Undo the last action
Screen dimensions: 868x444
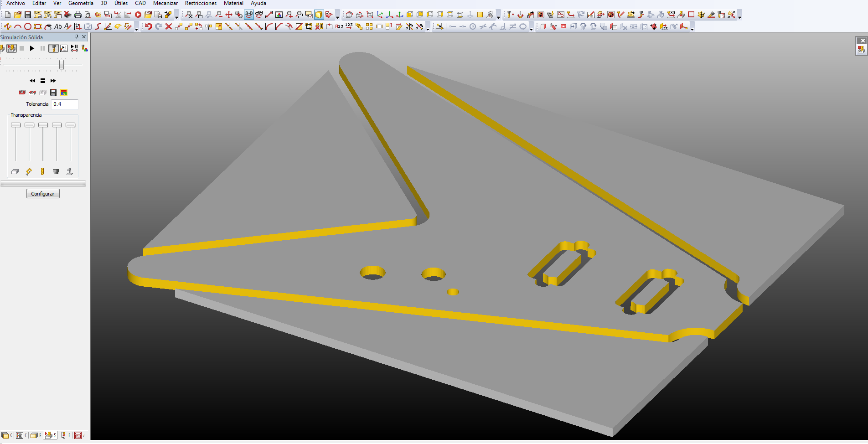[x=149, y=26]
